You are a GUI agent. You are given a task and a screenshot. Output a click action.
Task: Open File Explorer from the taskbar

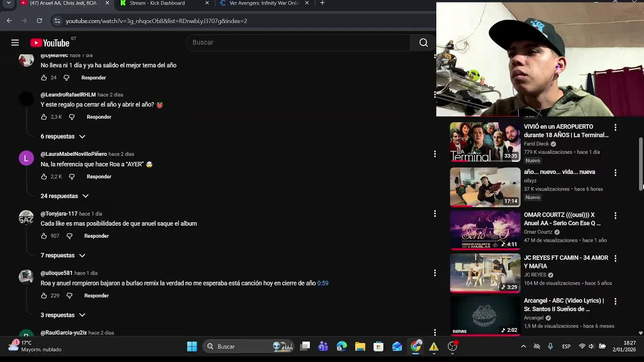[360, 346]
